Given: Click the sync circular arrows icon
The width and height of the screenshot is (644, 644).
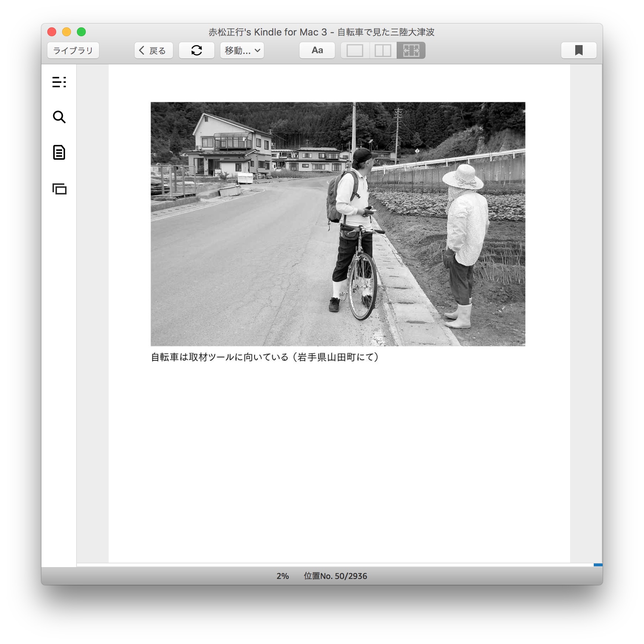Looking at the screenshot, I should tap(197, 50).
